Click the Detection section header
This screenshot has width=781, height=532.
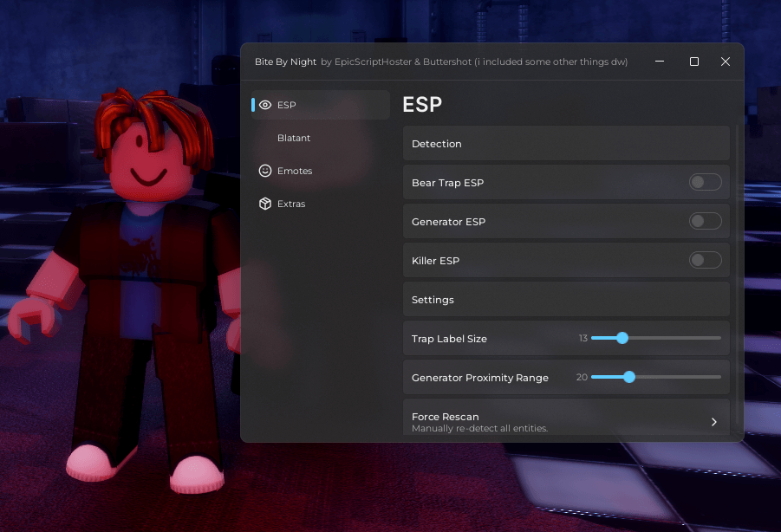tap(566, 143)
